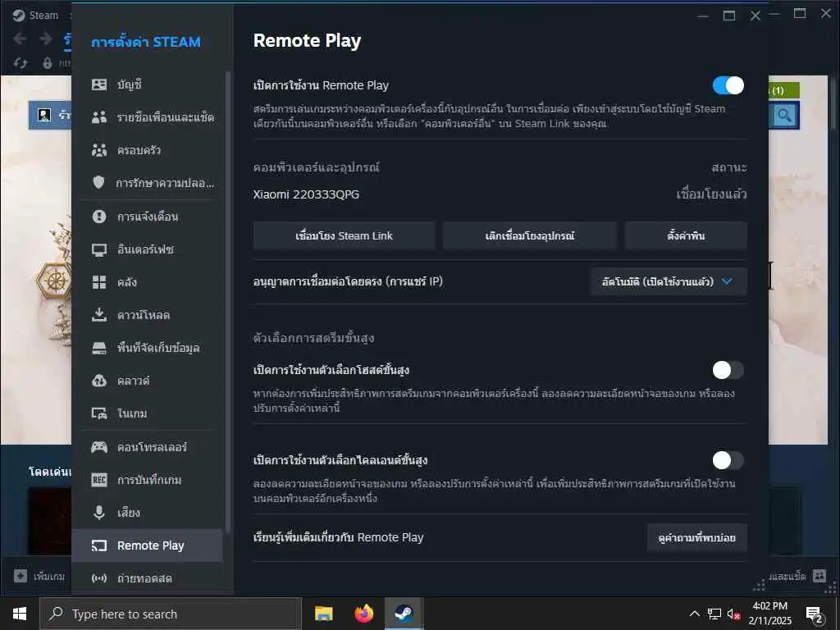Image resolution: width=840 pixels, height=630 pixels.
Task: Click the Remote Play cast icon
Action: coord(99,546)
